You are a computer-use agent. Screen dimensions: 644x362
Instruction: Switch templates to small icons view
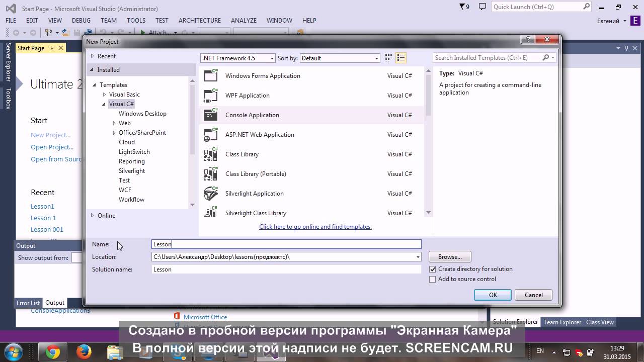388,58
